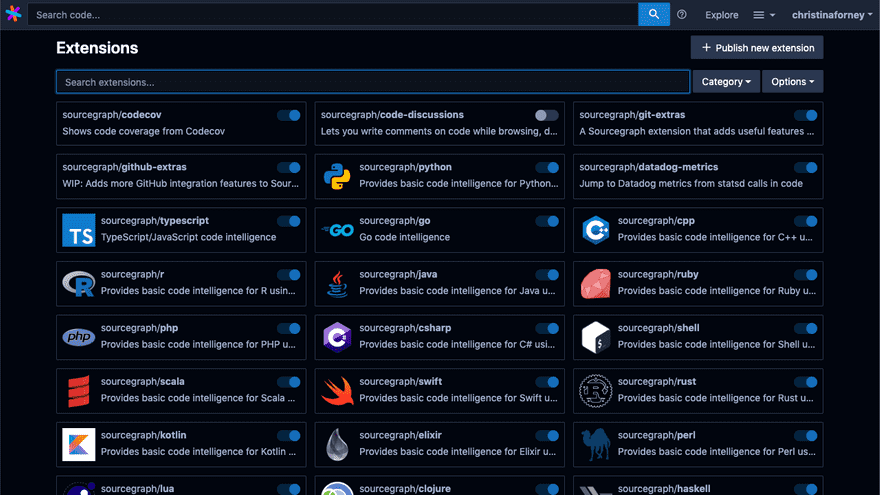Screen dimensions: 880x495
Task: Click the Python extension logo
Action: (337, 176)
